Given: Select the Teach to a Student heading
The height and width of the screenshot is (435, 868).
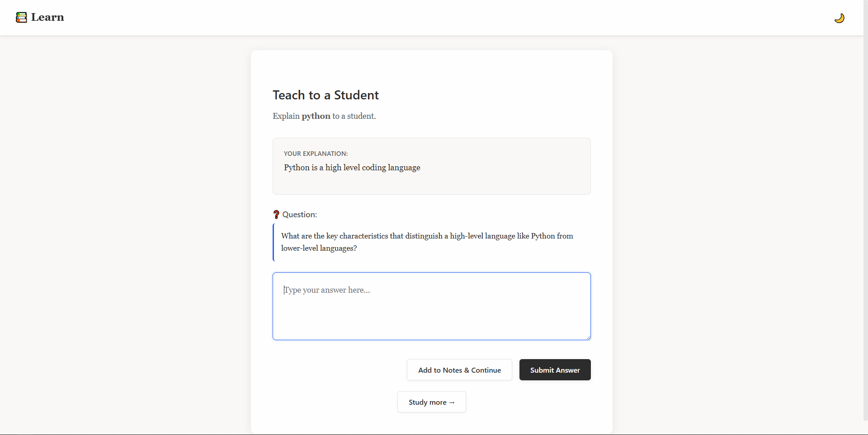Looking at the screenshot, I should point(325,95).
